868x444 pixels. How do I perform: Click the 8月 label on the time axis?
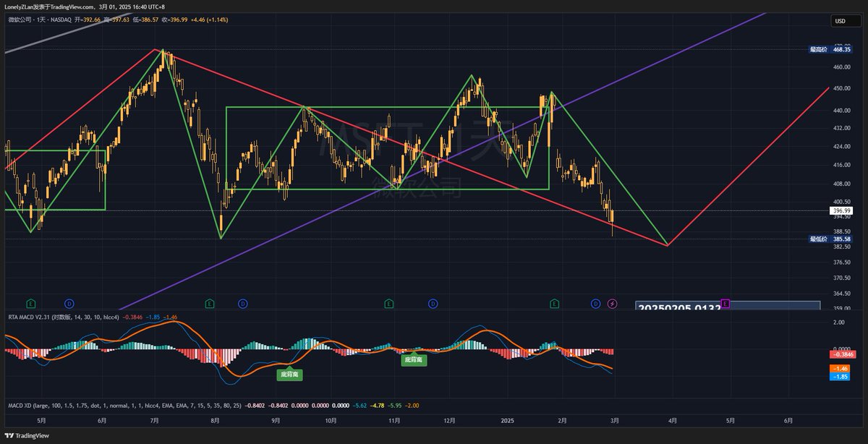(215, 420)
